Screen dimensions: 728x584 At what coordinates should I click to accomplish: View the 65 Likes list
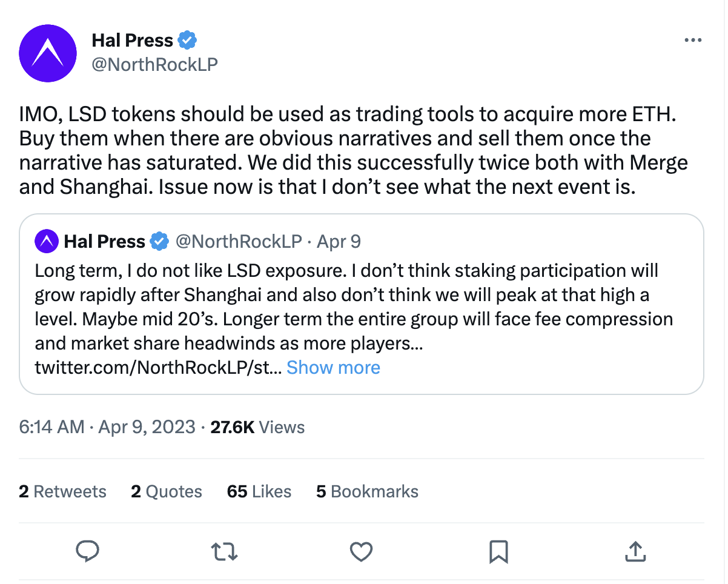259,491
